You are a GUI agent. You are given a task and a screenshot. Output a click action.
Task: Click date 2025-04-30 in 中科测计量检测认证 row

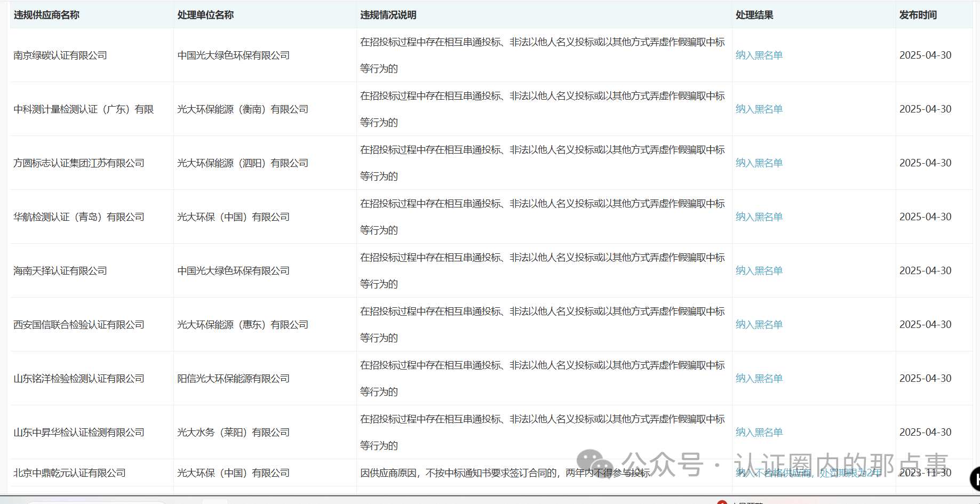point(926,109)
